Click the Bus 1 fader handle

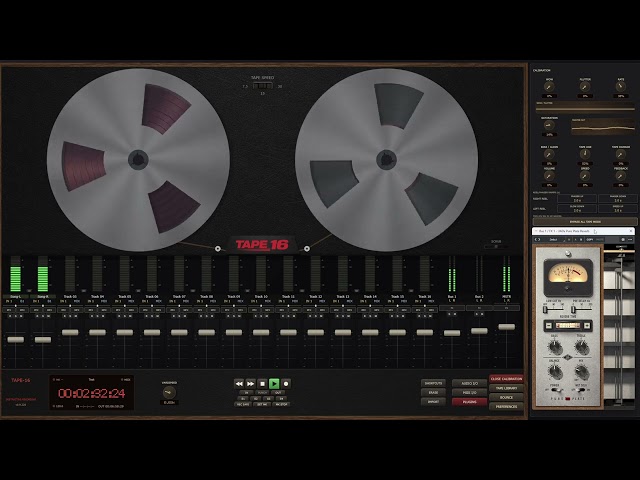(452, 333)
